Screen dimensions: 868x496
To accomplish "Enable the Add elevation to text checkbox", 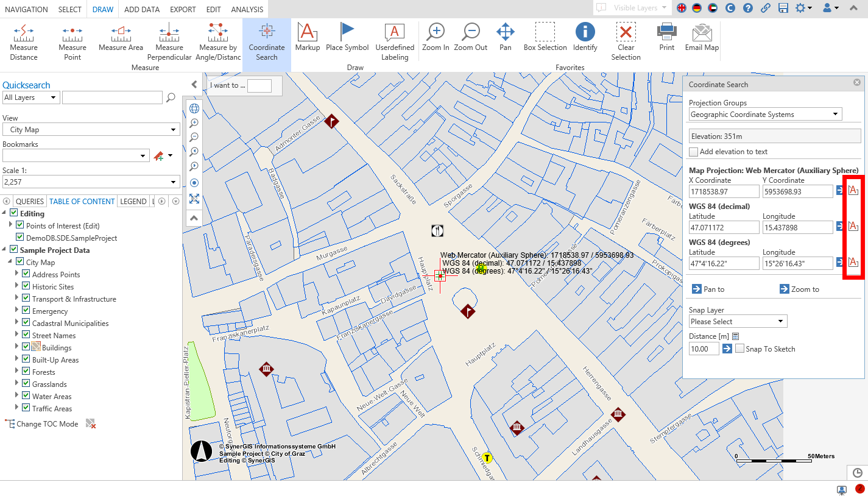I will (x=693, y=152).
